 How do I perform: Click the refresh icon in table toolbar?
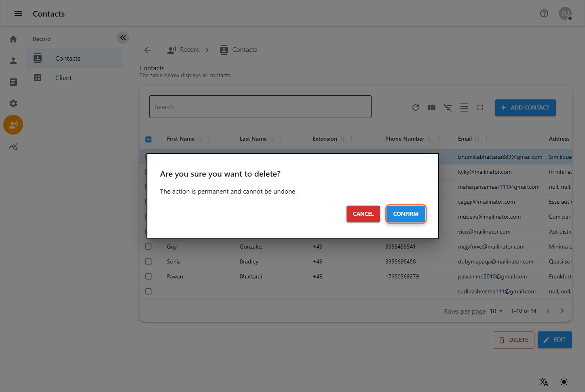coord(415,107)
